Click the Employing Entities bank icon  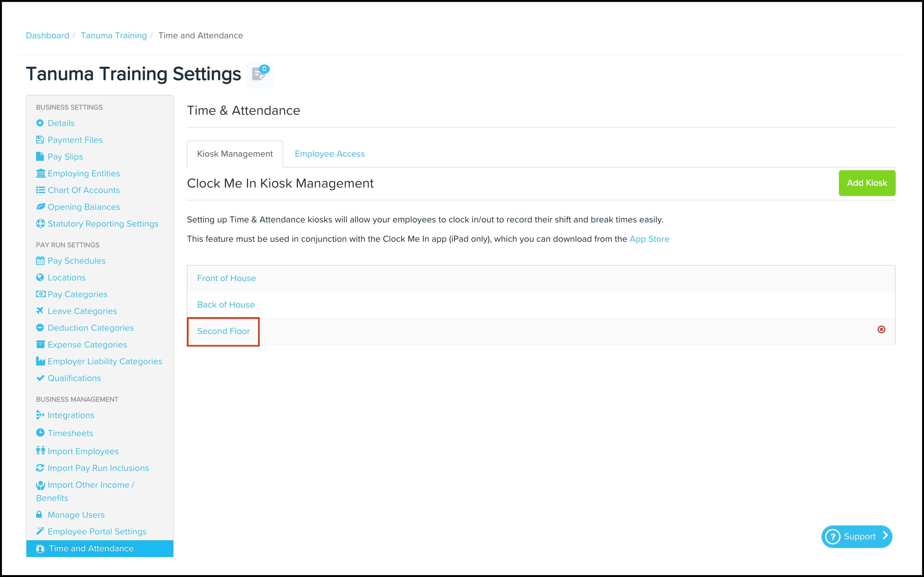click(x=40, y=173)
